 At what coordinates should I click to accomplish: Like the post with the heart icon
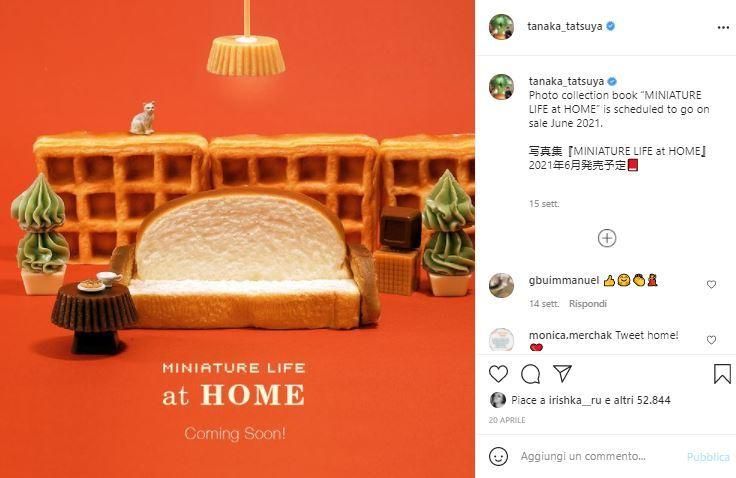tap(498, 374)
